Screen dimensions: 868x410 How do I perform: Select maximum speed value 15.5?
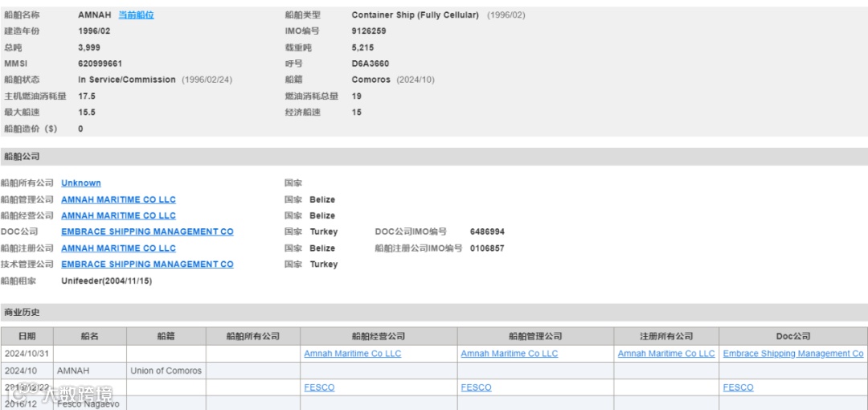(x=87, y=112)
